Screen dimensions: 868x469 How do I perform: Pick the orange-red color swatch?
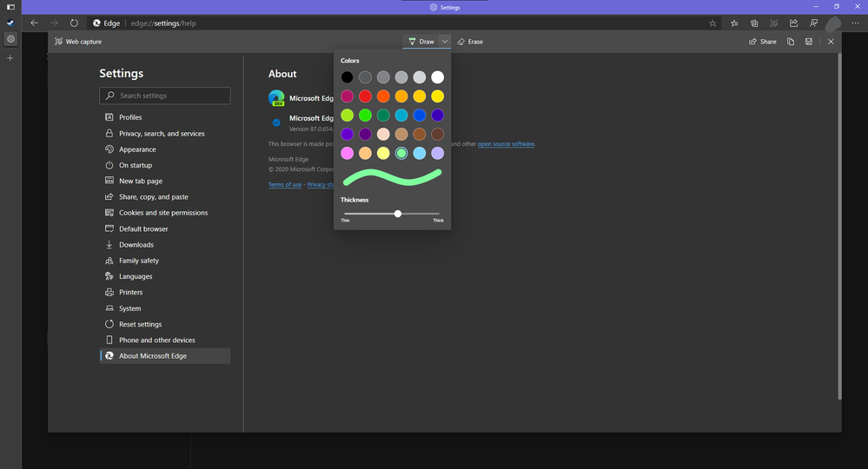tap(383, 96)
